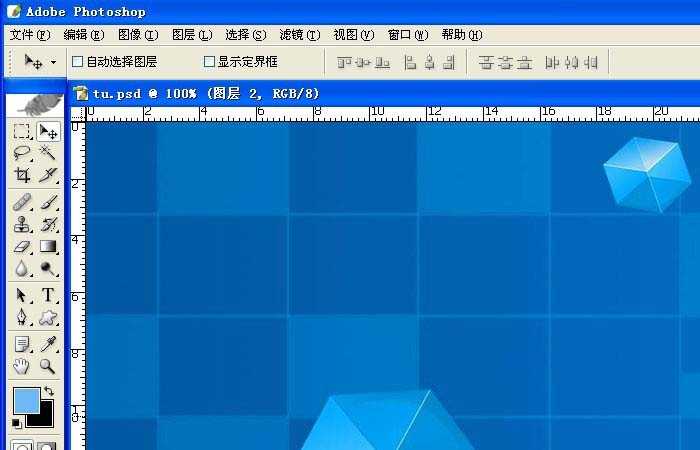700x450 pixels.
Task: Distribute left edges in options bar
Action: [x=552, y=62]
